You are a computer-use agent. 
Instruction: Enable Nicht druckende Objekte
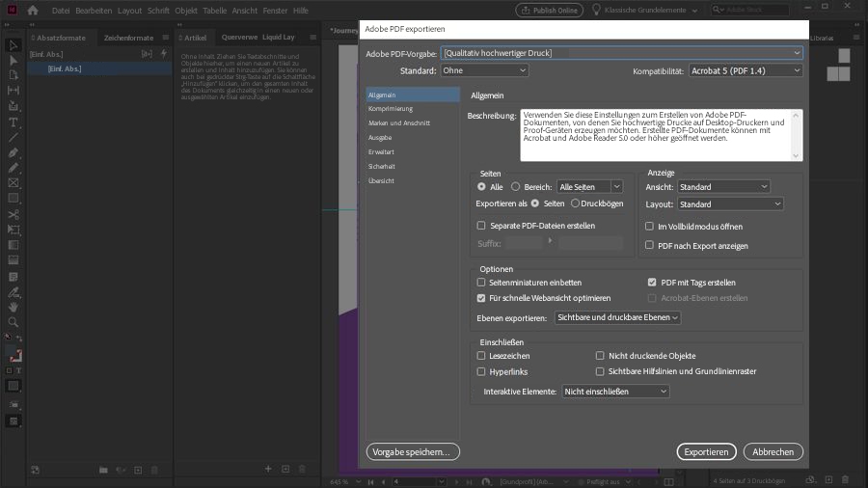point(600,356)
